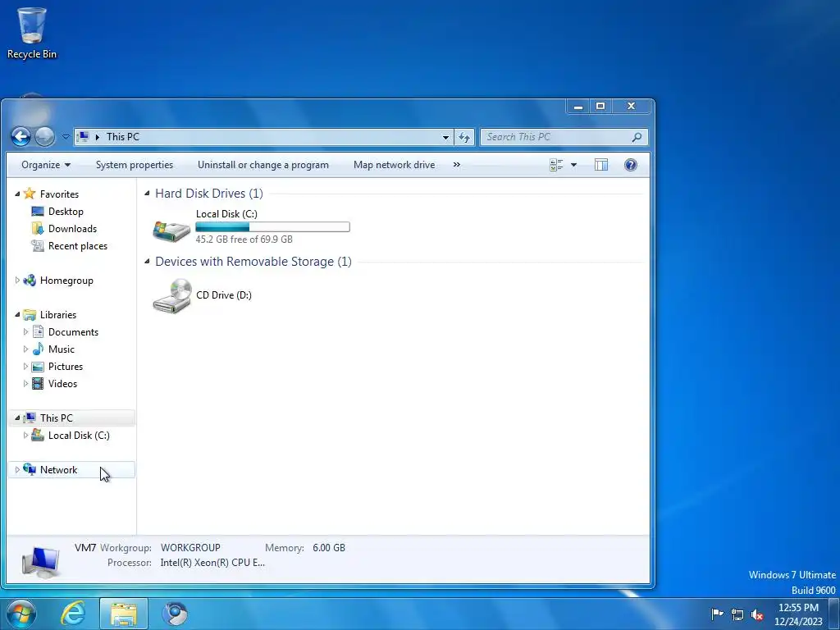Expand the Network node

click(17, 470)
